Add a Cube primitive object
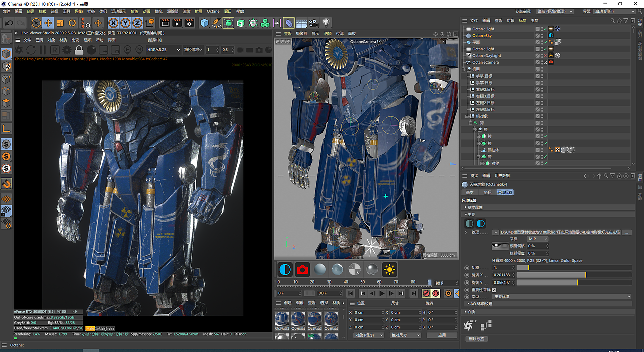This screenshot has height=352, width=644. [204, 23]
